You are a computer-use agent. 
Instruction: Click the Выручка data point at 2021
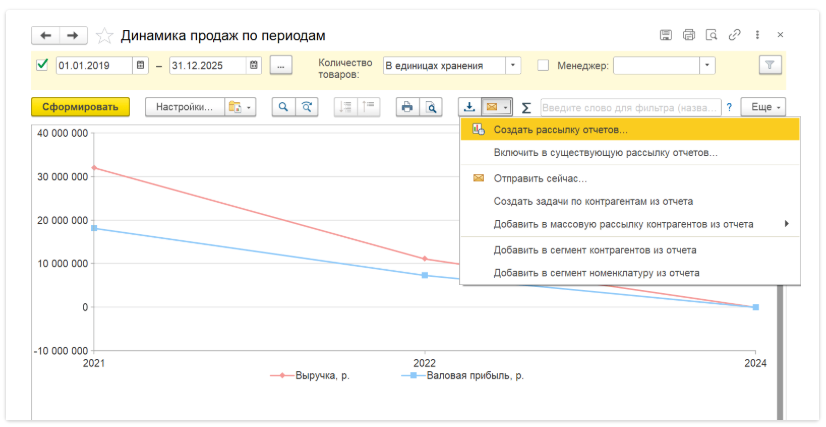tap(94, 167)
